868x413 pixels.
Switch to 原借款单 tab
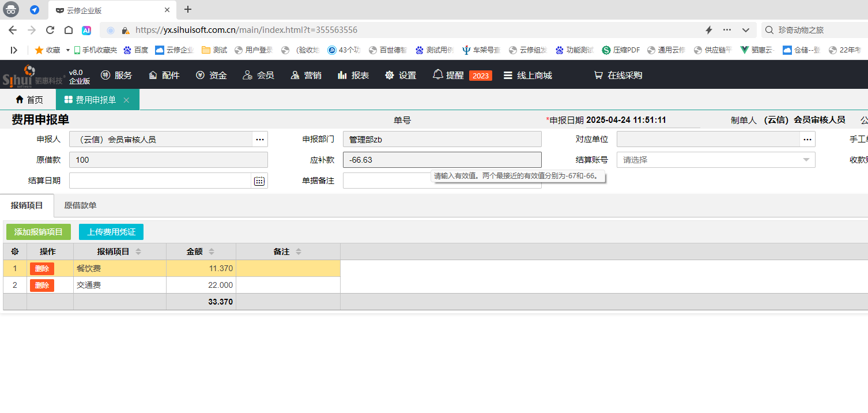80,205
